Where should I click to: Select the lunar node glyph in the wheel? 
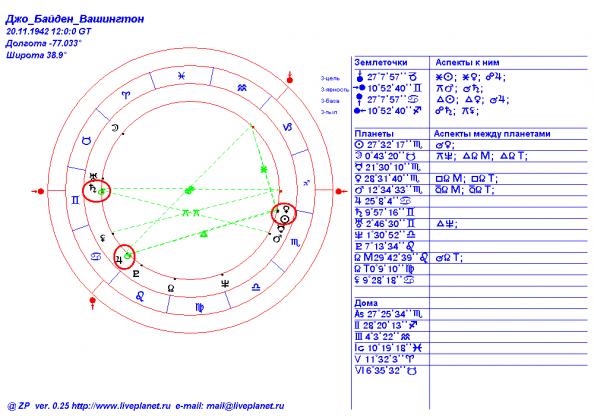click(171, 289)
